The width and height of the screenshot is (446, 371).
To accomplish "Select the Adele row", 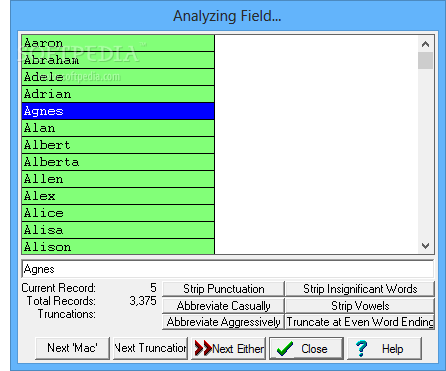I will click(118, 77).
